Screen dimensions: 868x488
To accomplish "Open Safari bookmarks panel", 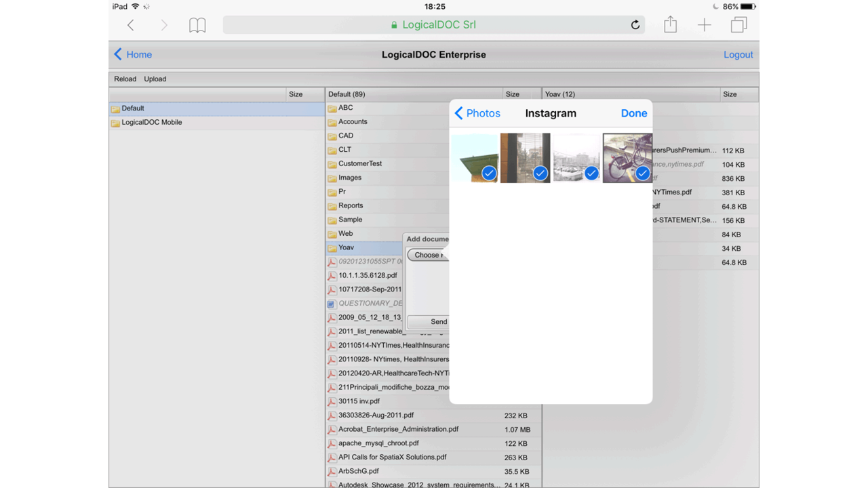I will (x=197, y=24).
